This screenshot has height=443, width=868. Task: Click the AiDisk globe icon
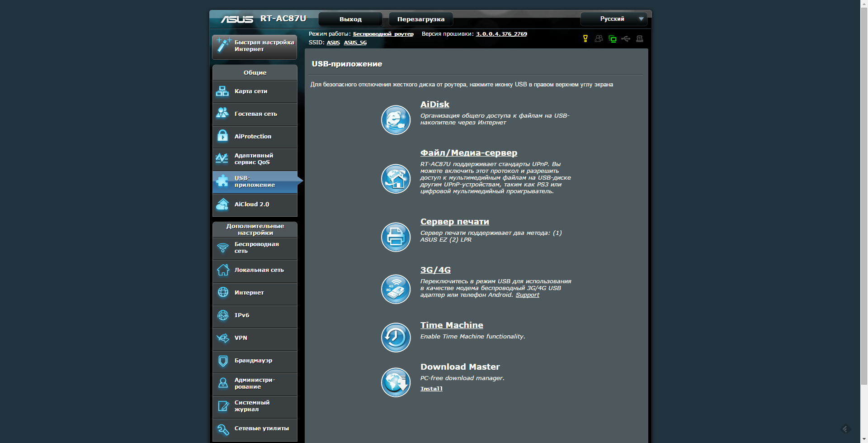pyautogui.click(x=396, y=120)
